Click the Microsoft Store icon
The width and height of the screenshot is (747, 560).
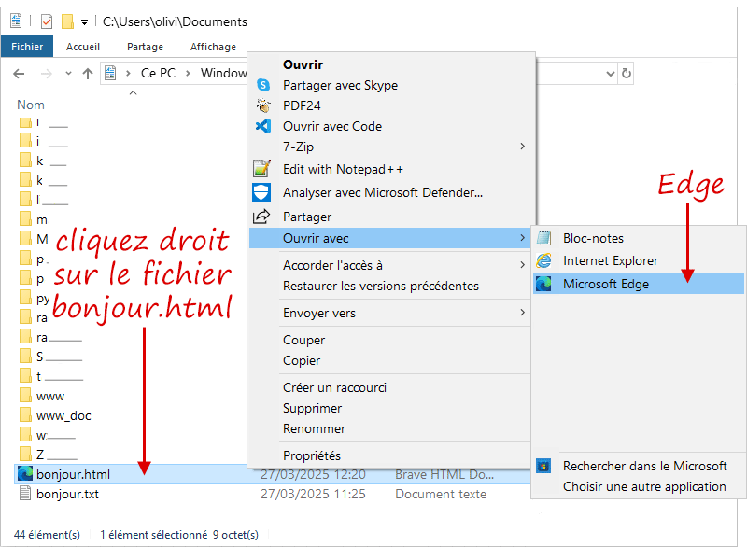click(543, 465)
